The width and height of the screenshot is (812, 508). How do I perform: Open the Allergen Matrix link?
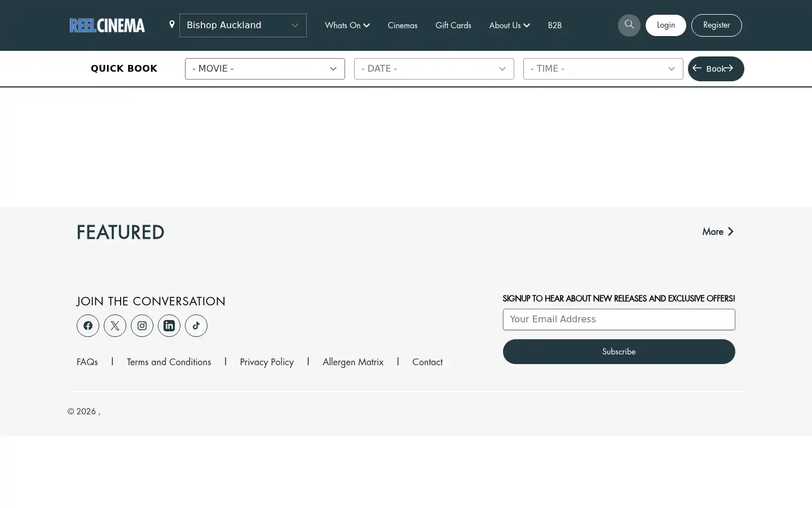[353, 362]
